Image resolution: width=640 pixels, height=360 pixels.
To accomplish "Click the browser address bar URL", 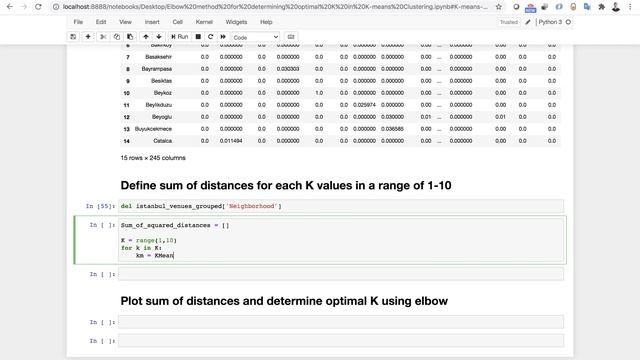I will pos(275,7).
